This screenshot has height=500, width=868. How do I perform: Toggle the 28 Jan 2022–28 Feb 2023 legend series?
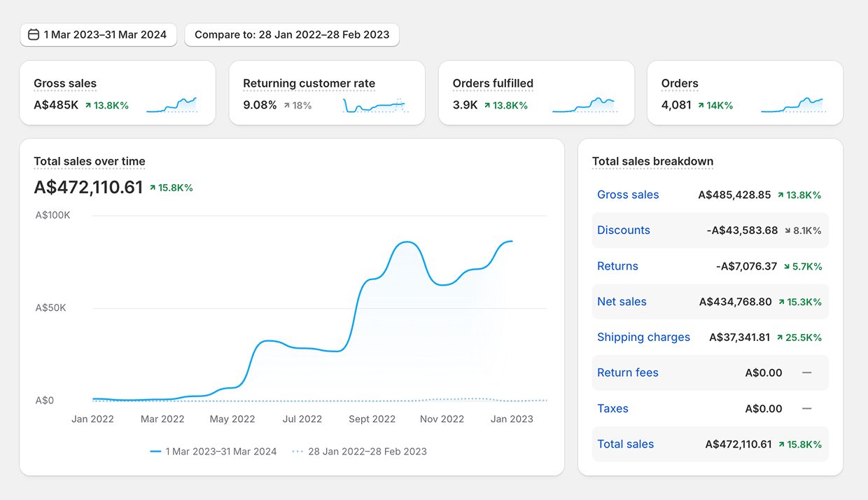coord(359,452)
